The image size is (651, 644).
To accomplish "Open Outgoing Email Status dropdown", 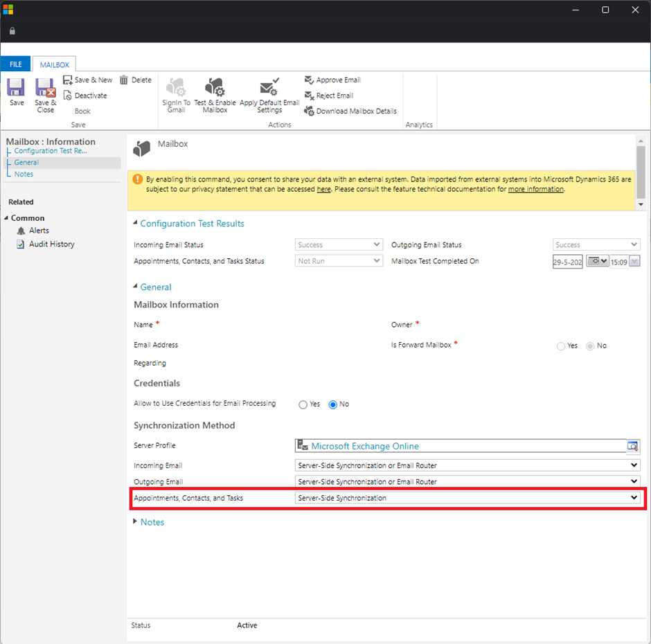I will (596, 244).
